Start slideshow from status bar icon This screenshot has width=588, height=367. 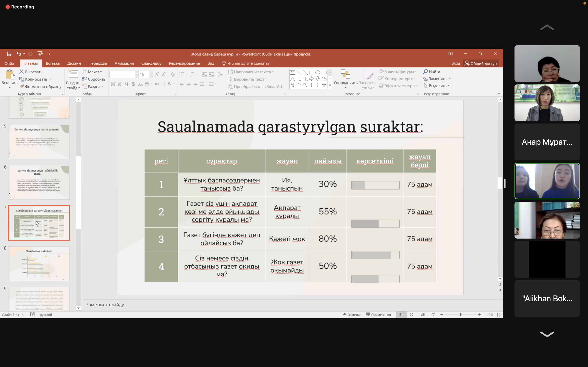pos(433,315)
